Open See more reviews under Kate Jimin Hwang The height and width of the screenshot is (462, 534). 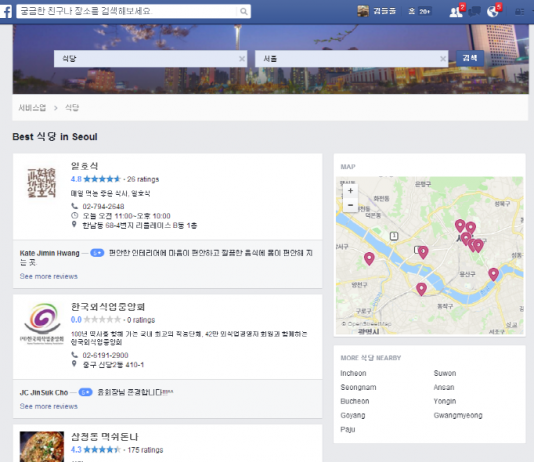tap(49, 276)
